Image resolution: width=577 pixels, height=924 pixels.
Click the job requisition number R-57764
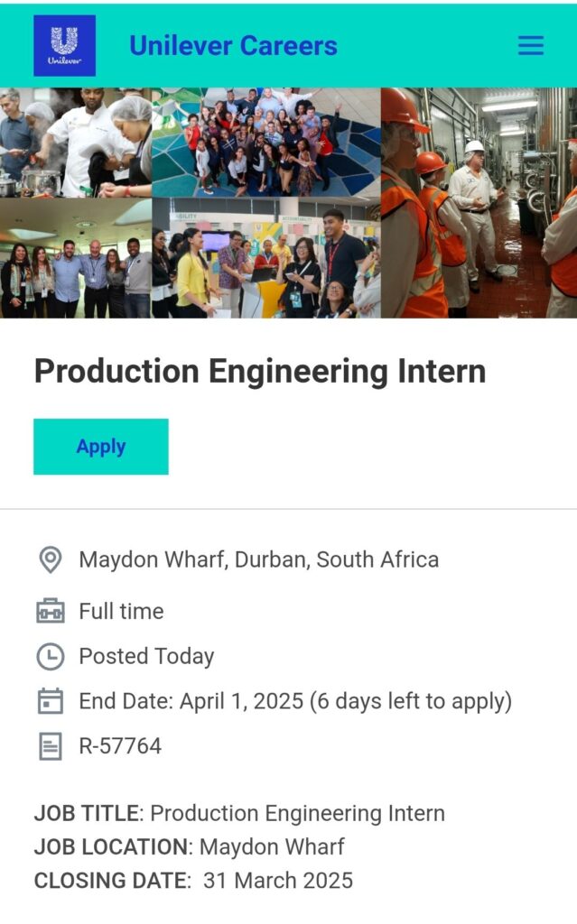120,746
